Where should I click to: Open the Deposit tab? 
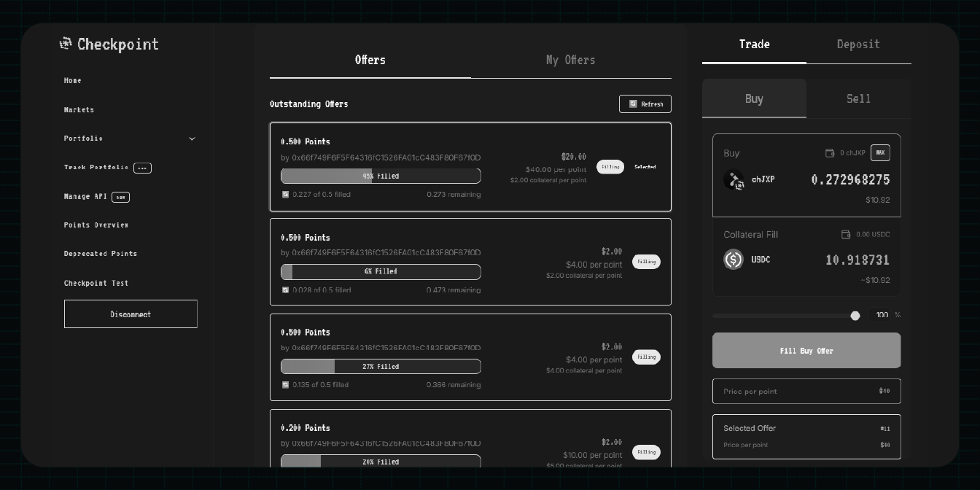[858, 44]
